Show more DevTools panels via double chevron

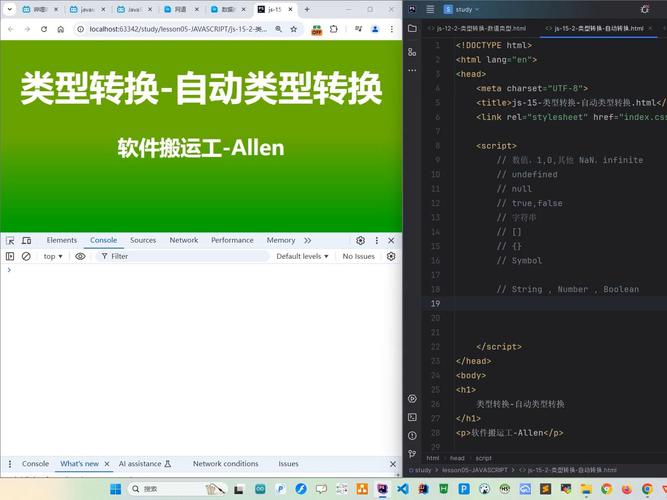(x=308, y=240)
